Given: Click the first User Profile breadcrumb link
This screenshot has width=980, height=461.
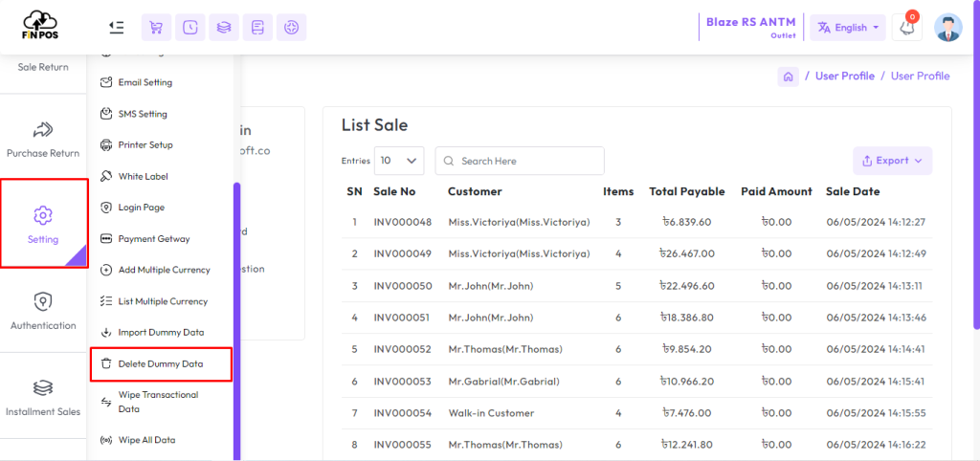Looking at the screenshot, I should [844, 77].
